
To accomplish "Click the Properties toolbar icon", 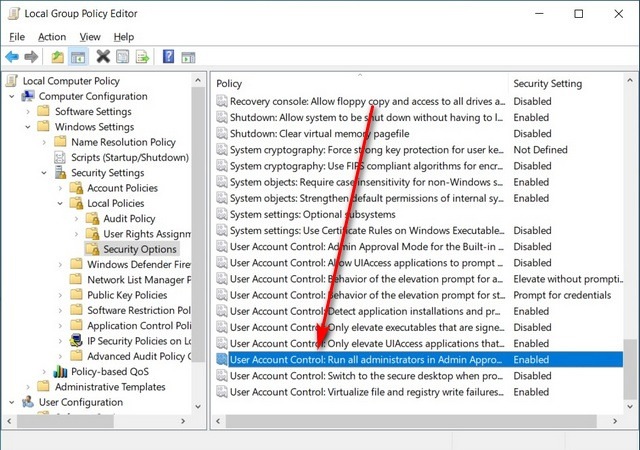I will click(x=122, y=56).
